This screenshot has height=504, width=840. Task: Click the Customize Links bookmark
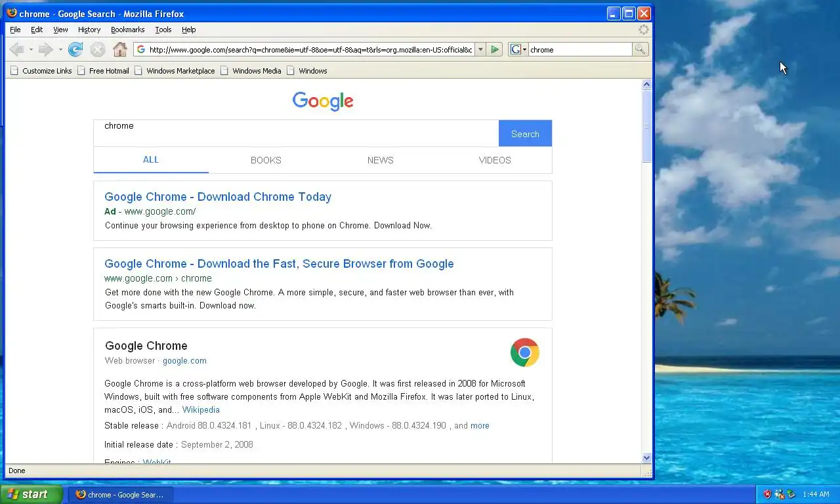coord(41,71)
